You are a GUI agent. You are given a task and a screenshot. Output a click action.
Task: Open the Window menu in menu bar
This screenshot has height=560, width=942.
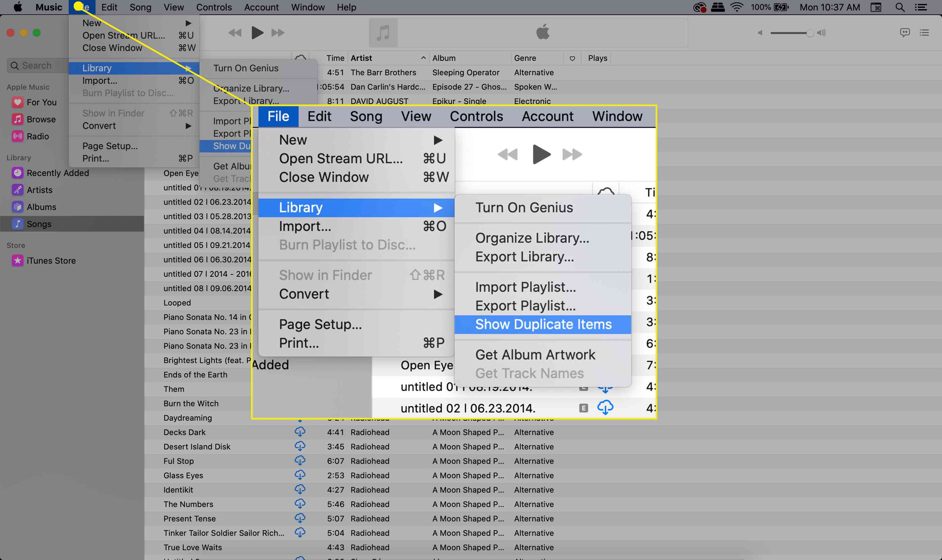[308, 7]
